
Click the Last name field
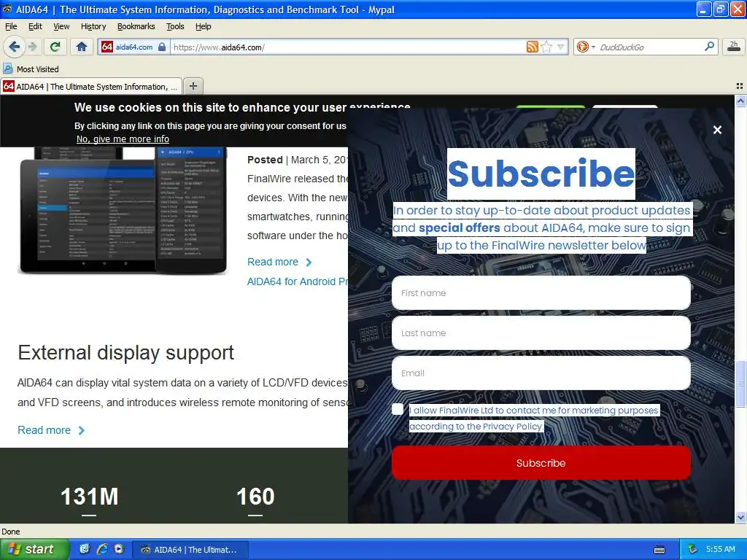pos(541,332)
